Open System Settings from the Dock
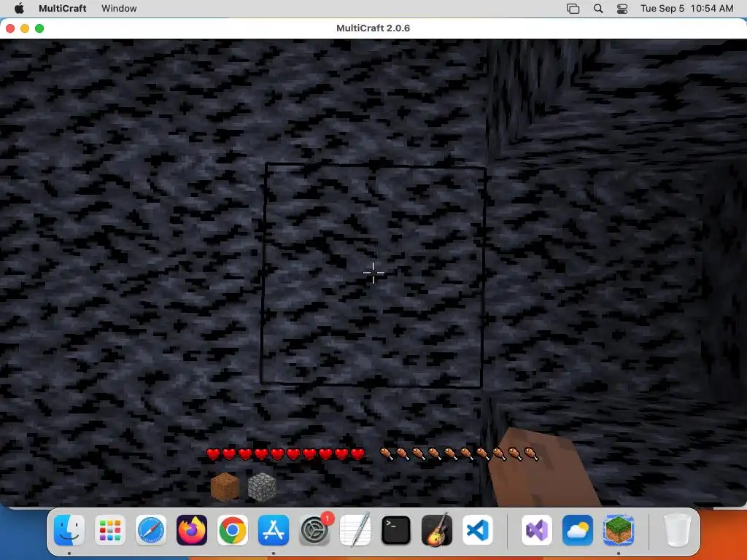 pos(314,530)
